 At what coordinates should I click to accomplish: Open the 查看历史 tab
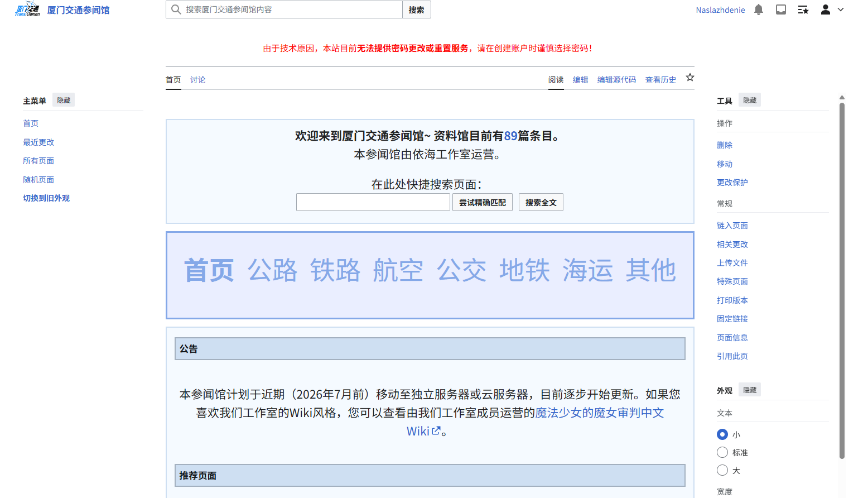[x=660, y=79]
